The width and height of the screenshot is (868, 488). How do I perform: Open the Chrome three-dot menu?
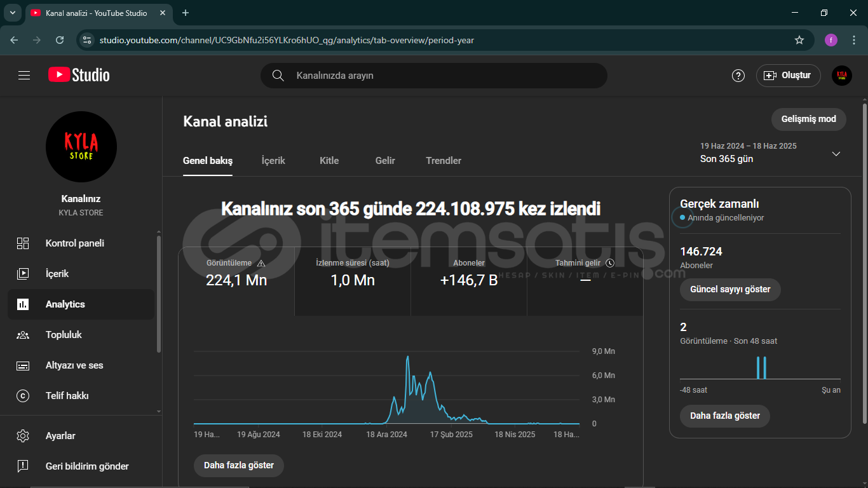pyautogui.click(x=854, y=40)
